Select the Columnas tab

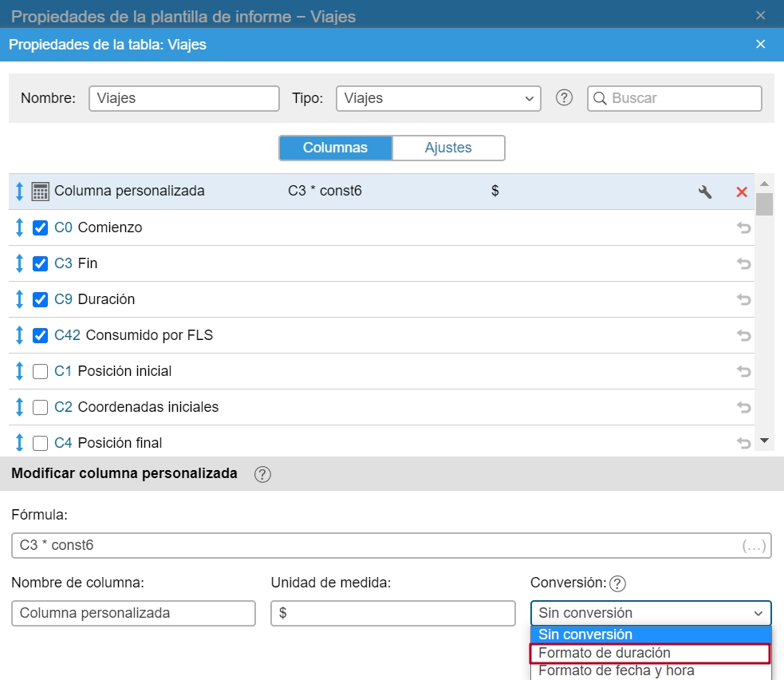(335, 148)
